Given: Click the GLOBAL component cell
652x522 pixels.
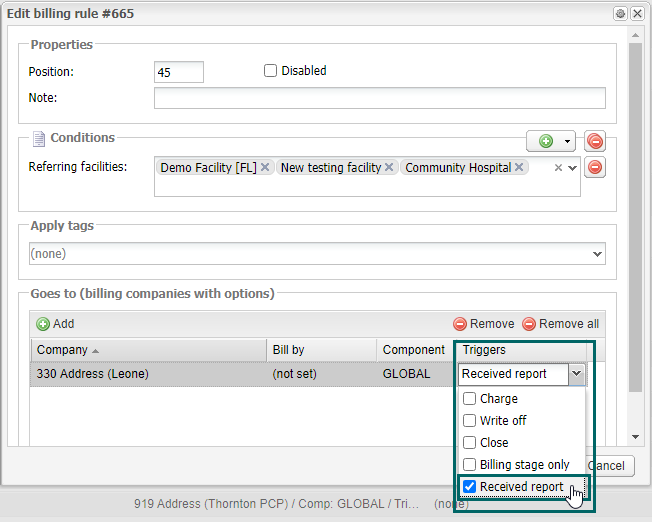Looking at the screenshot, I should pos(406,374).
